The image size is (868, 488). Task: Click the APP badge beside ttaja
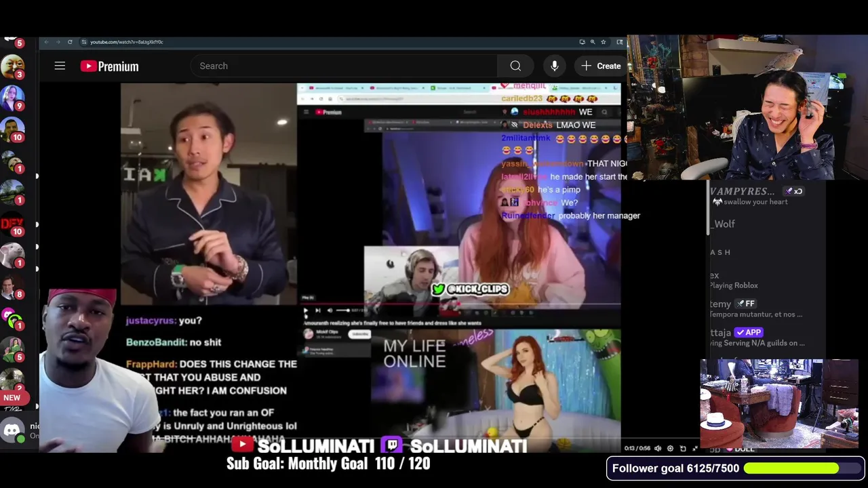tap(749, 332)
